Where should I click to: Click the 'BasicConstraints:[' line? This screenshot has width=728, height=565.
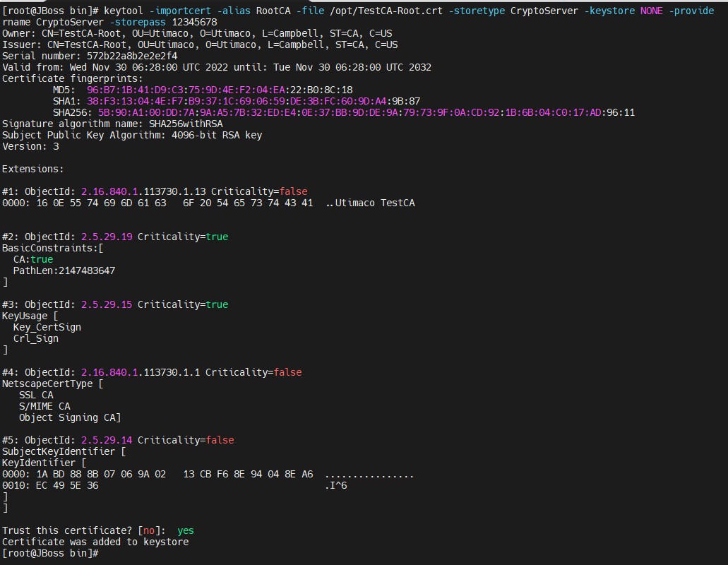click(53, 248)
